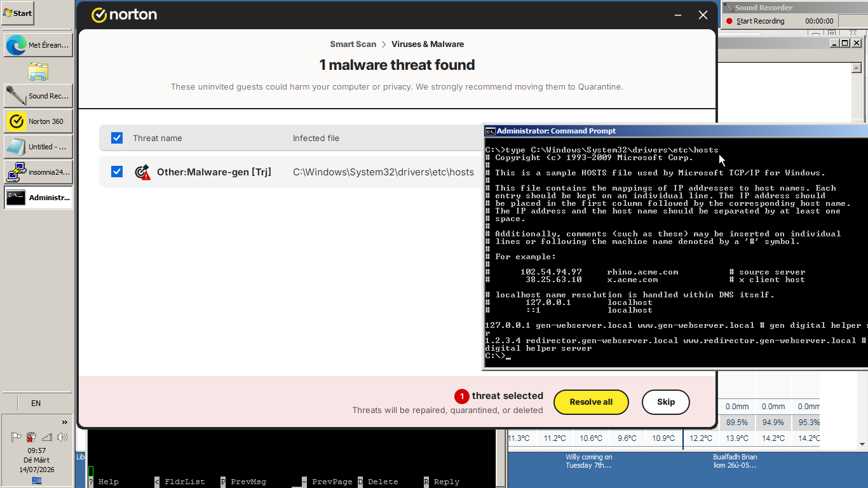Click the infected hosts file path
Image resolution: width=868 pixels, height=488 pixels.
point(383,172)
